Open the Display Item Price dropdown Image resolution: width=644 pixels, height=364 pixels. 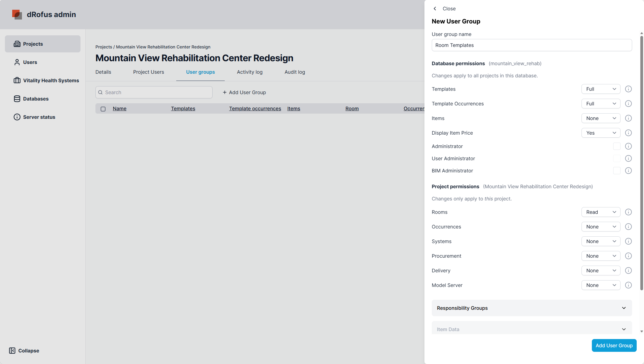tap(601, 133)
